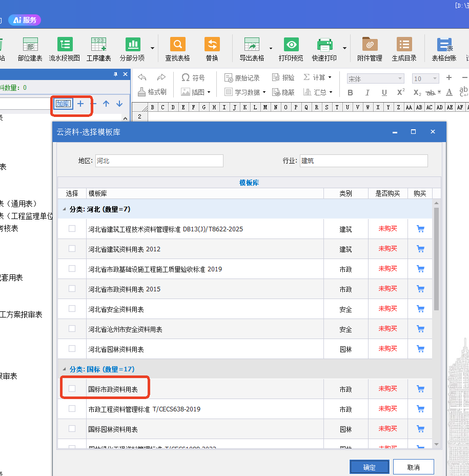Viewport: 469px width, 476px height.
Task: Open the 分部分项 tool
Action: point(132,49)
